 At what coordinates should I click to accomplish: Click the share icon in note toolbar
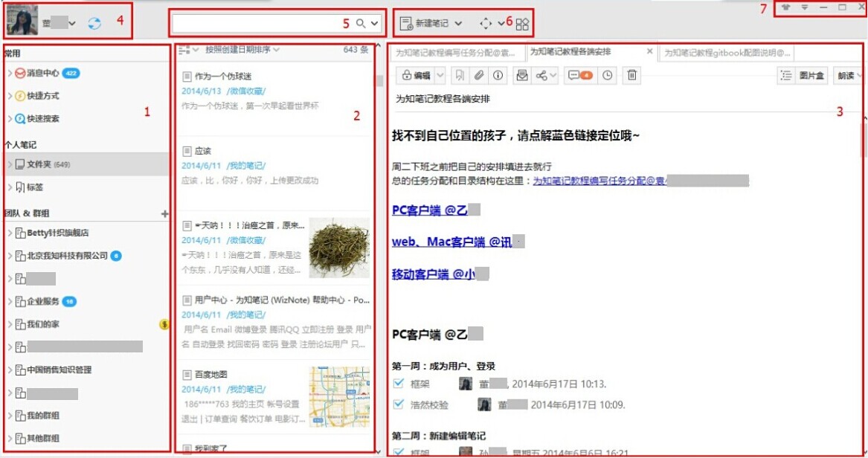[541, 75]
